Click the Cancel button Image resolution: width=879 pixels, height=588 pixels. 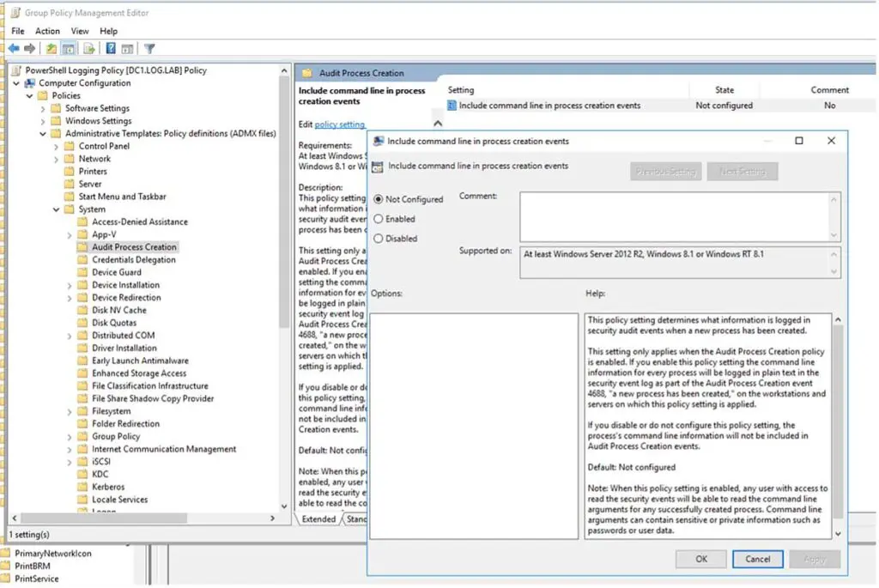coord(758,559)
